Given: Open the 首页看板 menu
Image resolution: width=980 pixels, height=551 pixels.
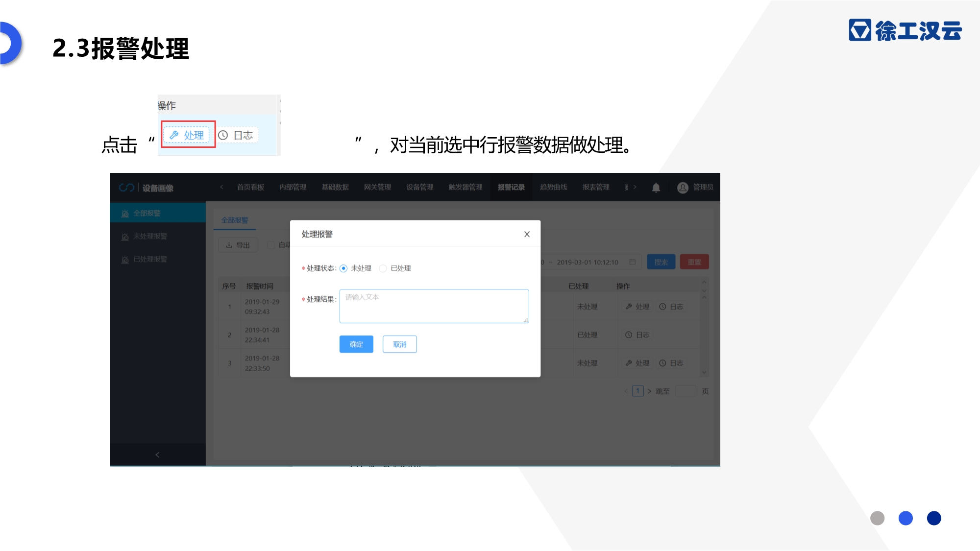Looking at the screenshot, I should (250, 187).
